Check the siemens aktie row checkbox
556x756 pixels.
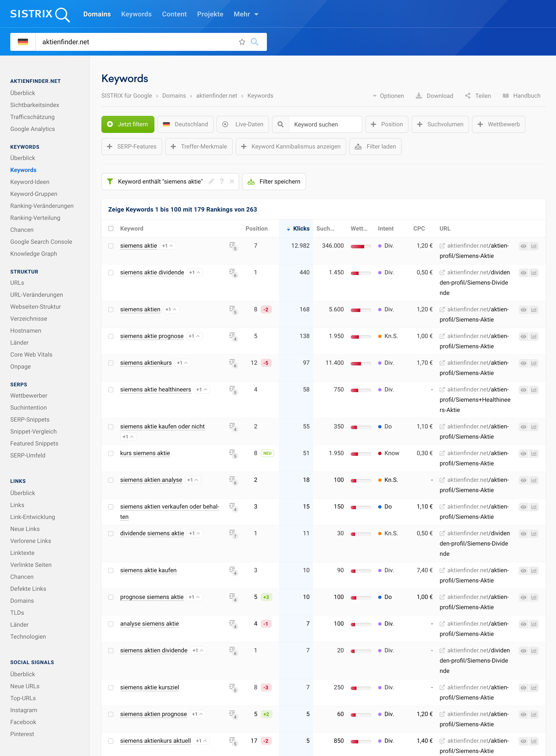pos(111,246)
